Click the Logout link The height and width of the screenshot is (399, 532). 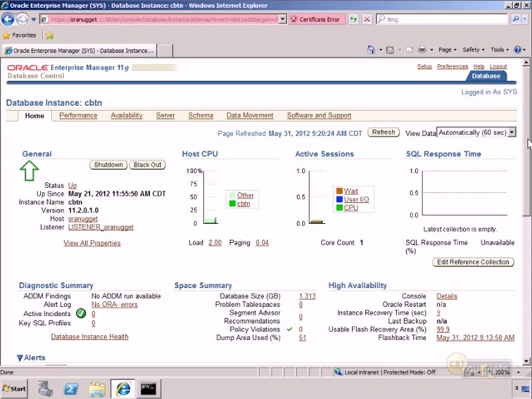(x=498, y=66)
